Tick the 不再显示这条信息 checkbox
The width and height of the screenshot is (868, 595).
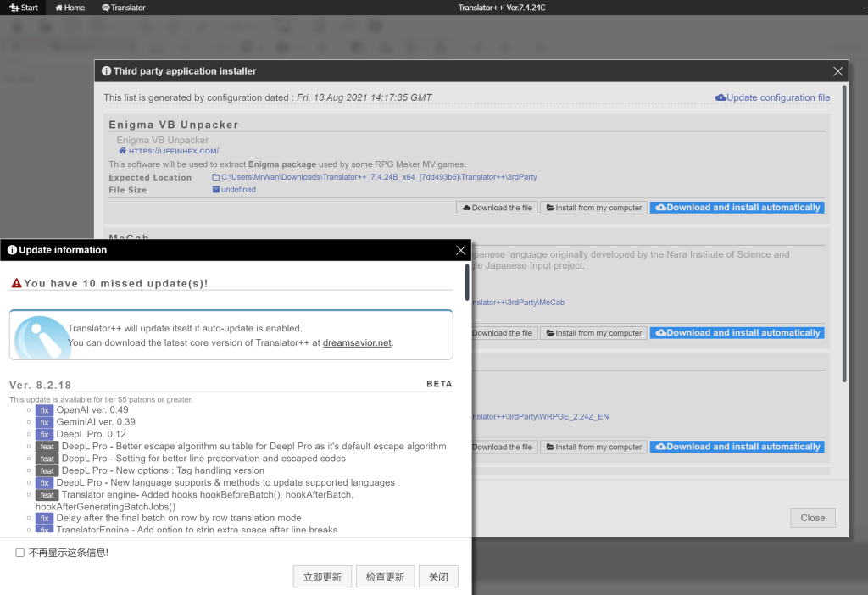click(20, 553)
